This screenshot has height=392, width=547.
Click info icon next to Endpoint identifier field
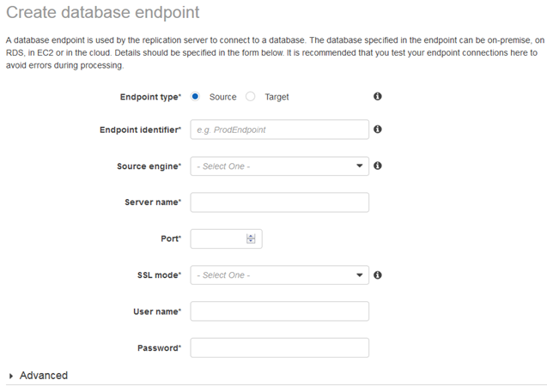378,130
